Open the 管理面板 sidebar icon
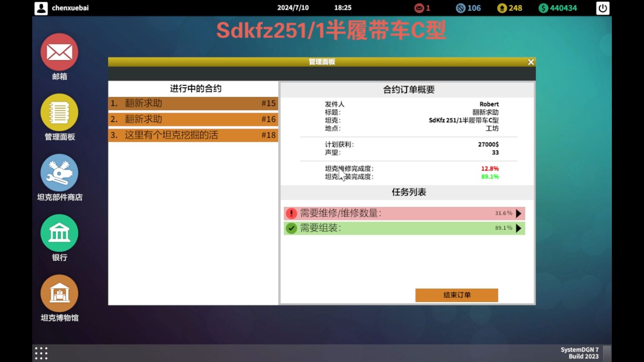Viewport: 644px width, 362px height. (59, 113)
